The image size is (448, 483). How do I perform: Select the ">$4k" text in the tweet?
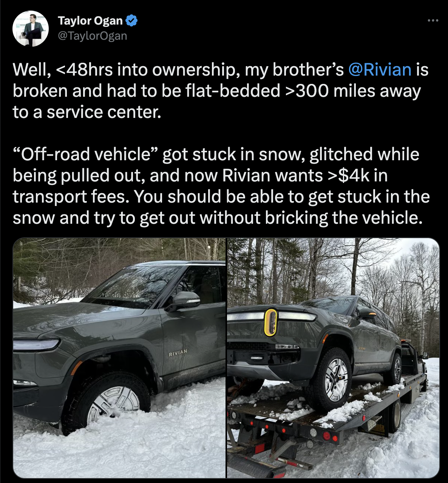click(x=347, y=176)
